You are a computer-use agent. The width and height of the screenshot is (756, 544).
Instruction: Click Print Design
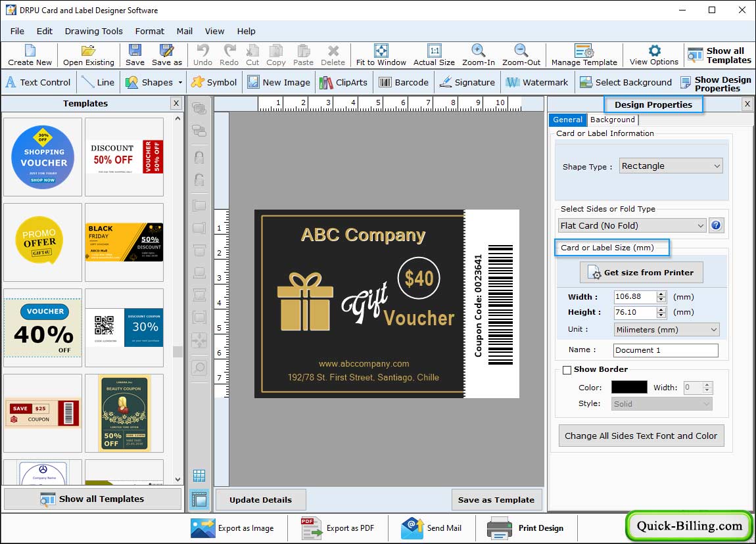(525, 528)
